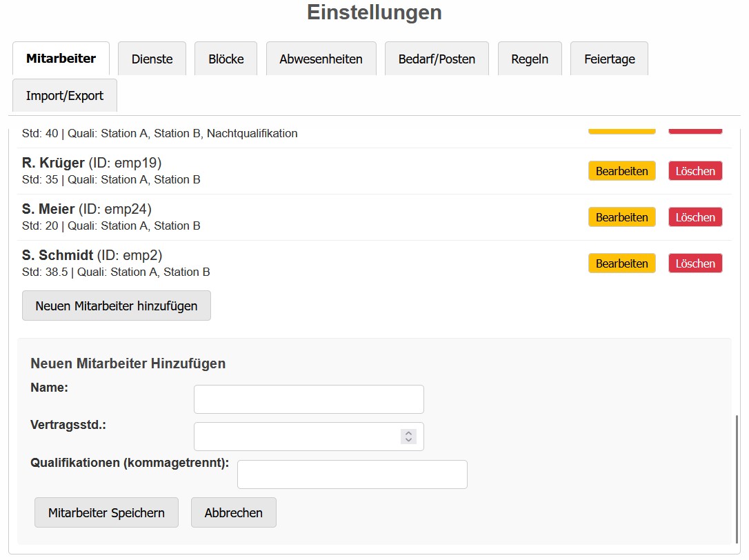
Task: Select the Mitarbeiter tab
Action: (61, 59)
